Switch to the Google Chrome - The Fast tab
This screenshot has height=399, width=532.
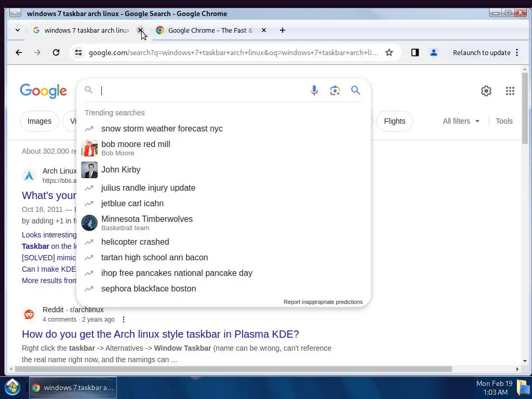210,30
